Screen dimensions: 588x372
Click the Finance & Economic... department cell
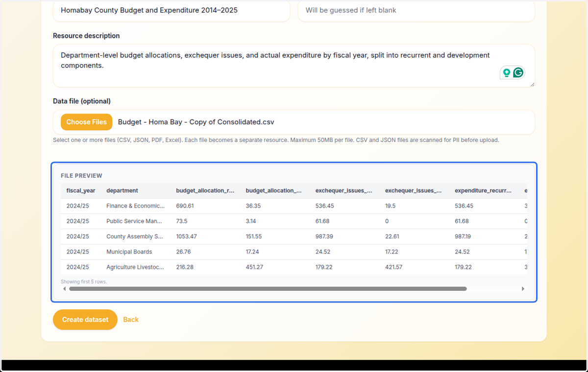(x=136, y=206)
